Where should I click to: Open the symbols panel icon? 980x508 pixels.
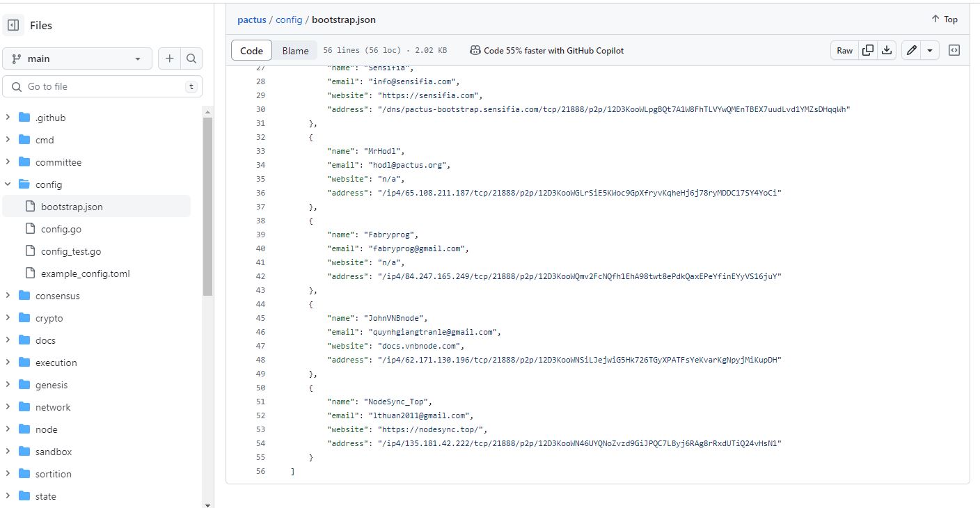955,51
